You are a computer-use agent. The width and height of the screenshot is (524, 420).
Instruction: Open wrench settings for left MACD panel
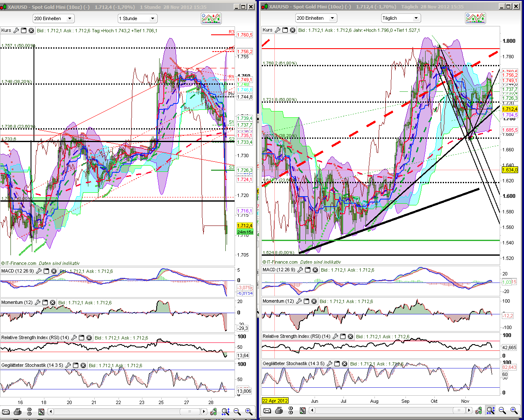coord(39,271)
